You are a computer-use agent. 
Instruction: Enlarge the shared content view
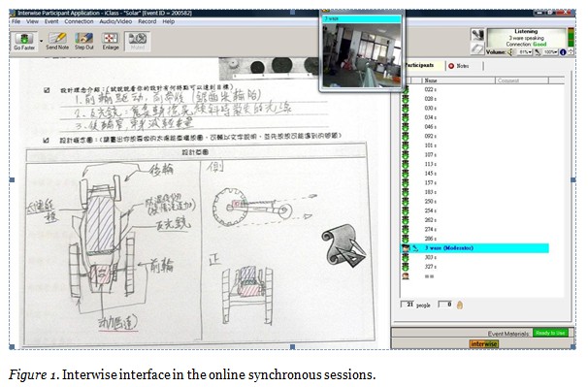click(x=111, y=42)
